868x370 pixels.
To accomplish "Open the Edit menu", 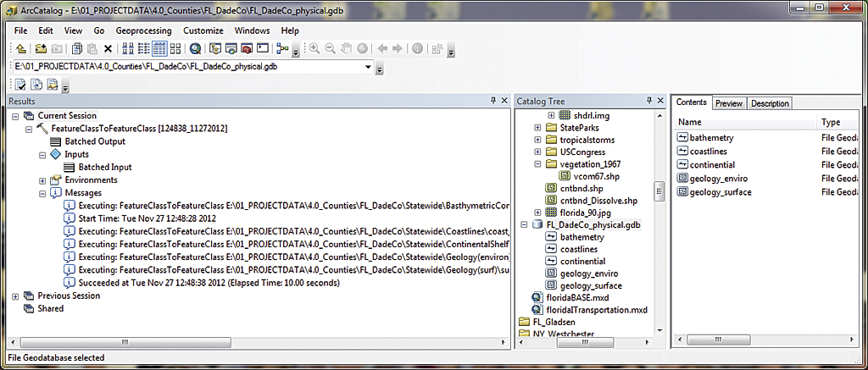I will click(x=47, y=30).
